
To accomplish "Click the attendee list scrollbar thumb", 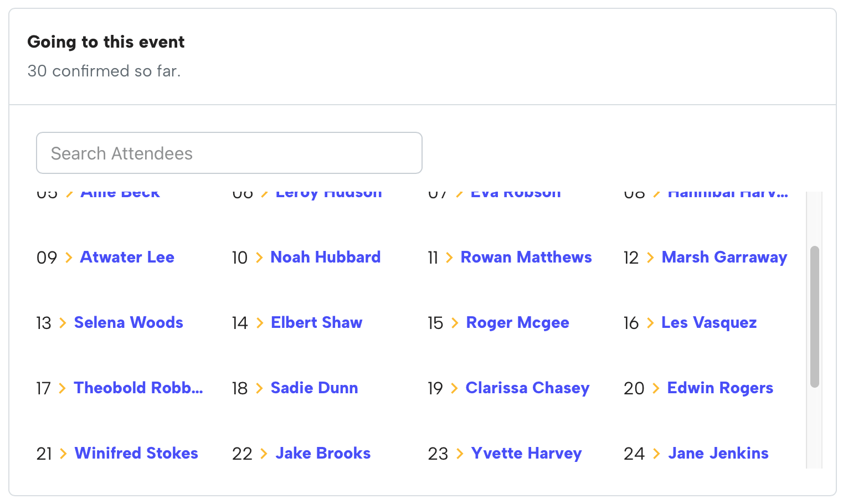I will (x=814, y=317).
